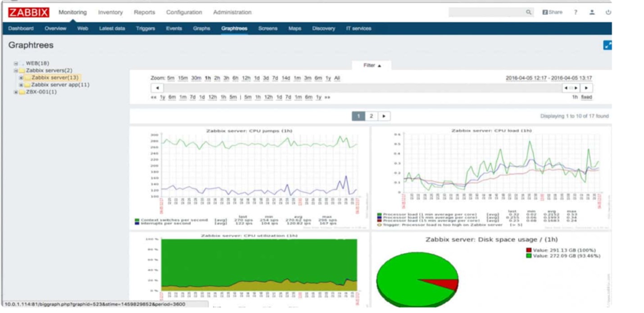Open the Disk space usage pie chart
This screenshot has width=644, height=313.
tap(491, 270)
